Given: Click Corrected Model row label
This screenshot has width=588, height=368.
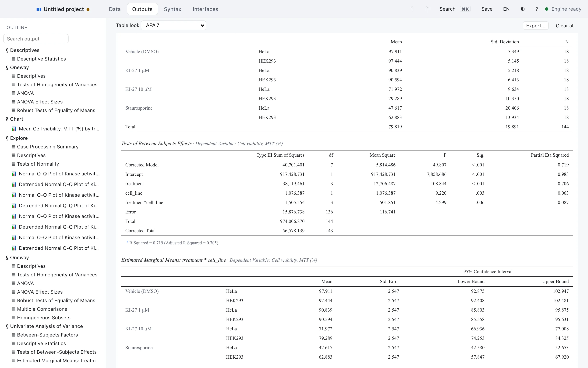Looking at the screenshot, I should pyautogui.click(x=142, y=165).
